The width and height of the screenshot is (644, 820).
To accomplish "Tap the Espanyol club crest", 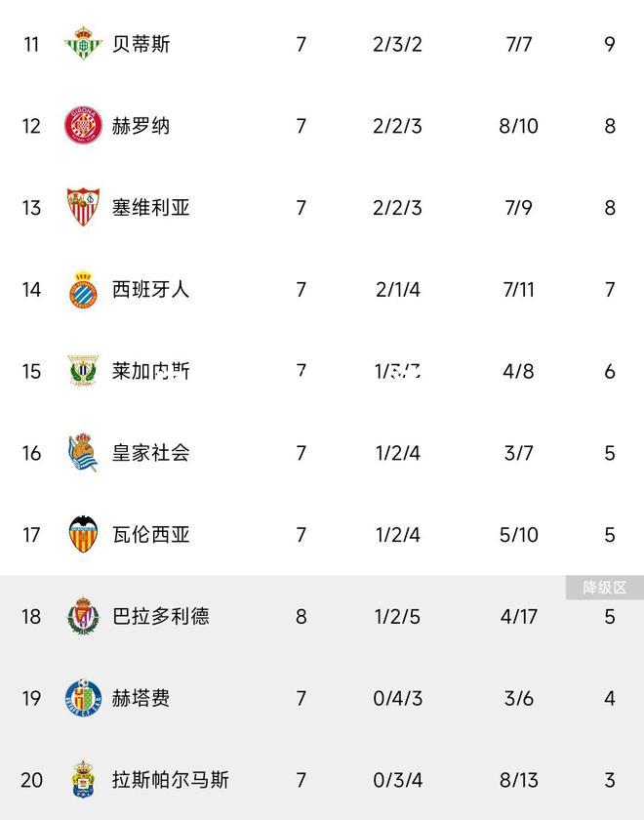I will (x=83, y=289).
